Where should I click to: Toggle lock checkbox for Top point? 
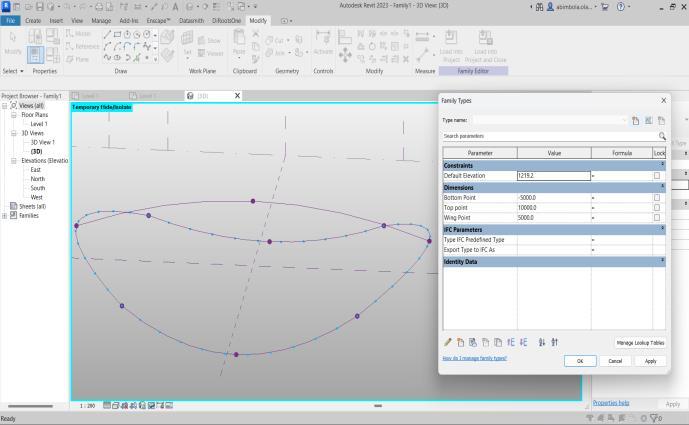657,207
